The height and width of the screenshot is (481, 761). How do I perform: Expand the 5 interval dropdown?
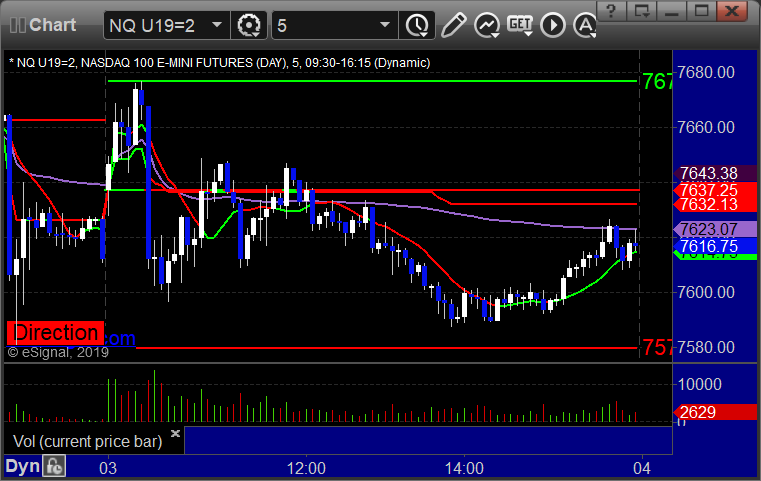pos(385,25)
